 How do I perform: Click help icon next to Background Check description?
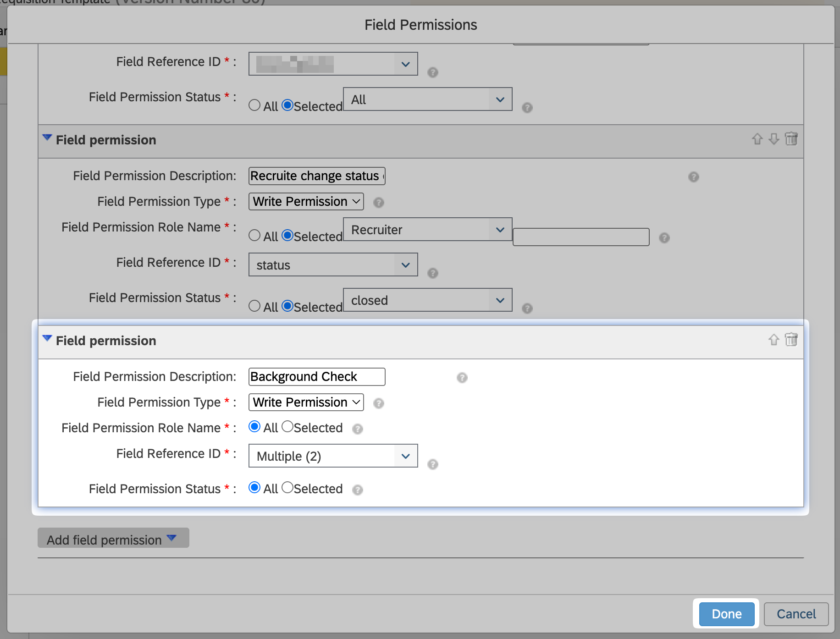[x=462, y=378]
